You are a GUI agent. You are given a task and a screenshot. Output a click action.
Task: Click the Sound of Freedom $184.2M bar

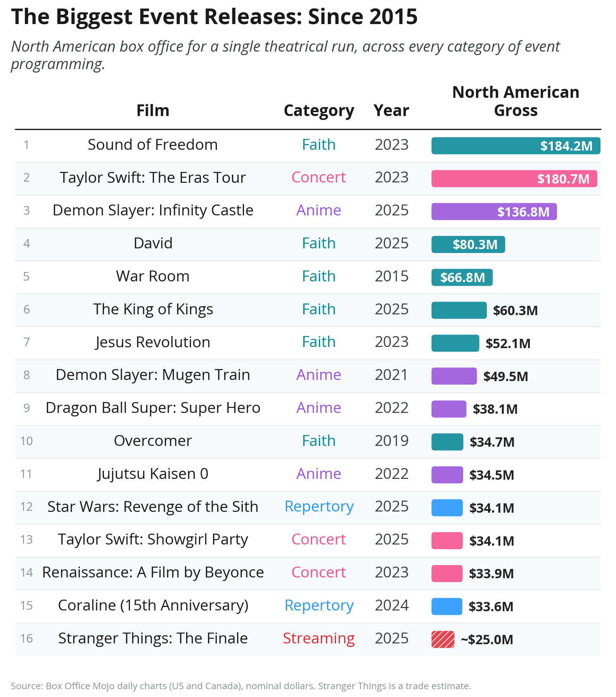pyautogui.click(x=516, y=146)
